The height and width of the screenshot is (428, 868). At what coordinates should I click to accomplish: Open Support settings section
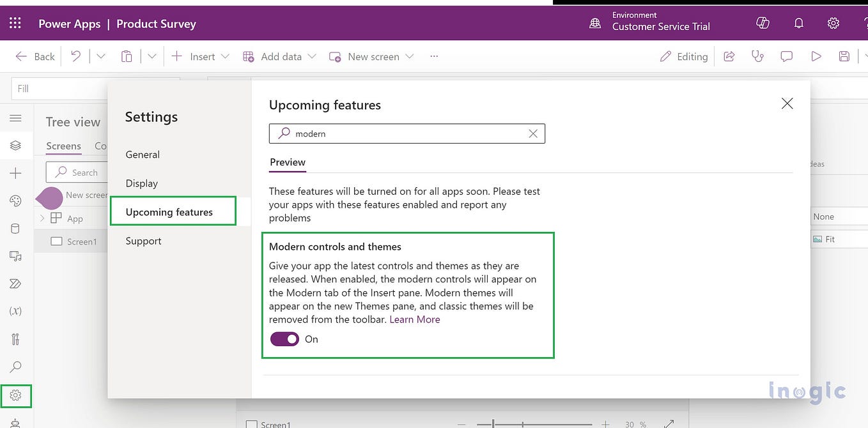tap(143, 241)
